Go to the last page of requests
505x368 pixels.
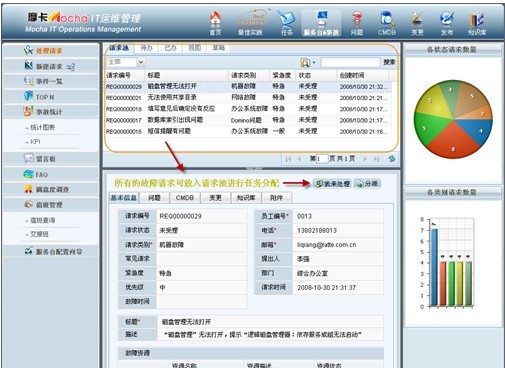pyautogui.click(x=376, y=159)
